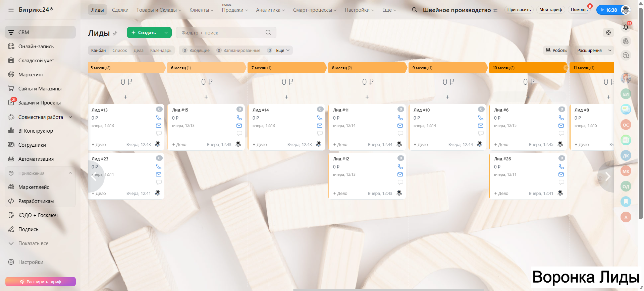Viewport: 644px width, 291px height.
Task: Click the horizontal kanban scrollbar
Action: (389, 290)
